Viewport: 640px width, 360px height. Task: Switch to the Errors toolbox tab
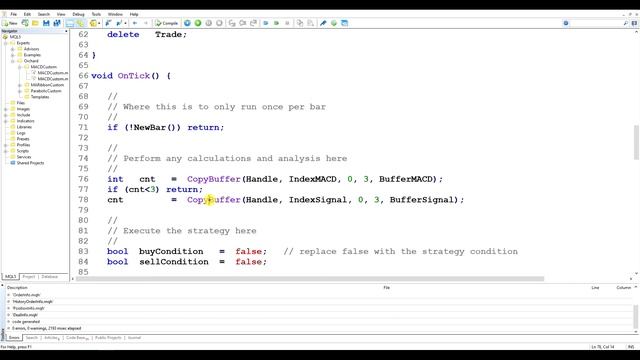(x=14, y=338)
